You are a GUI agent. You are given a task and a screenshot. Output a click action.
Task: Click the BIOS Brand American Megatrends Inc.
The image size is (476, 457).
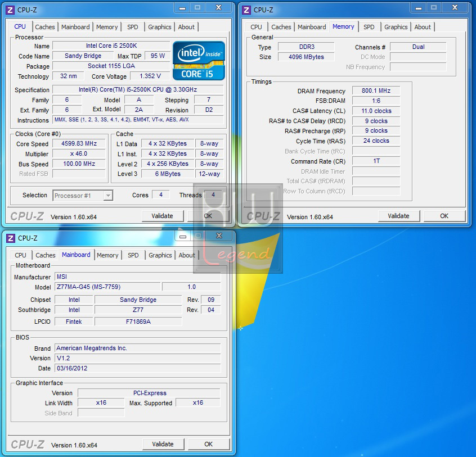(x=138, y=348)
